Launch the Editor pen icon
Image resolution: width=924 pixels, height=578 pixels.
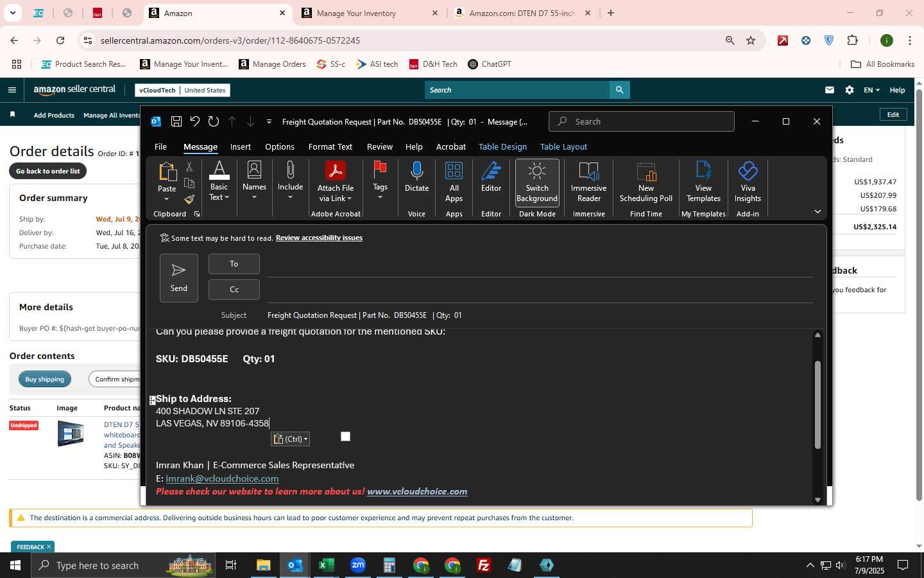491,178
